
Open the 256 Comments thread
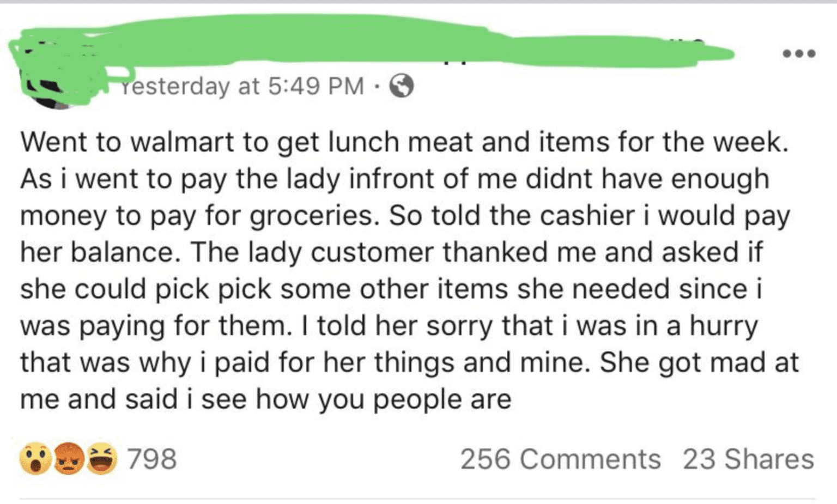(560, 459)
